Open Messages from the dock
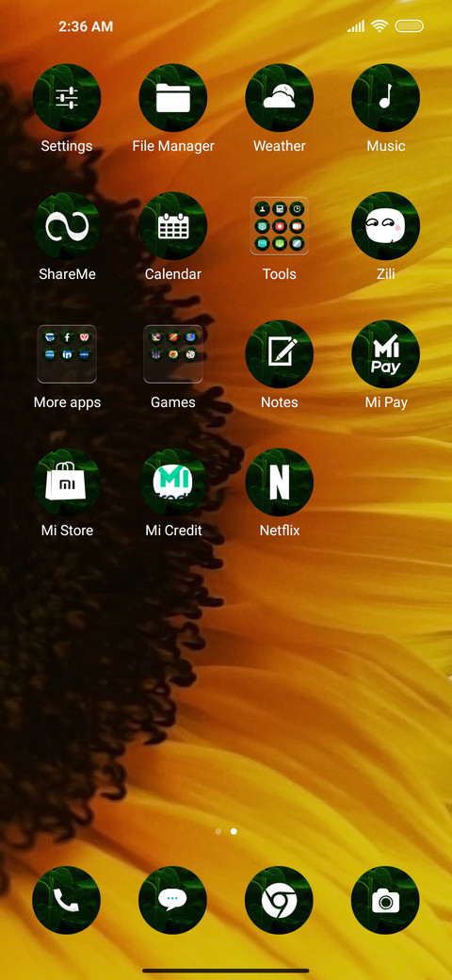Screen dimensions: 452x980 (172, 900)
